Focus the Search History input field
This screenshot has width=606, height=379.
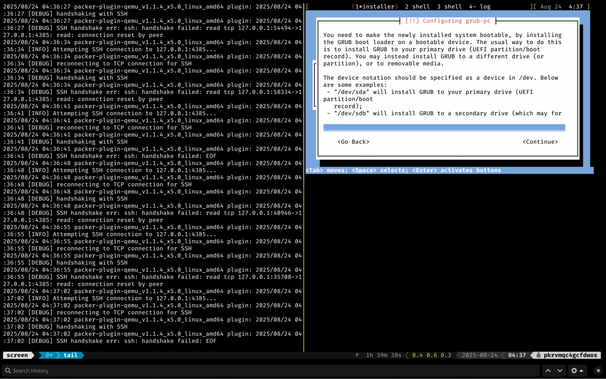tap(271, 371)
